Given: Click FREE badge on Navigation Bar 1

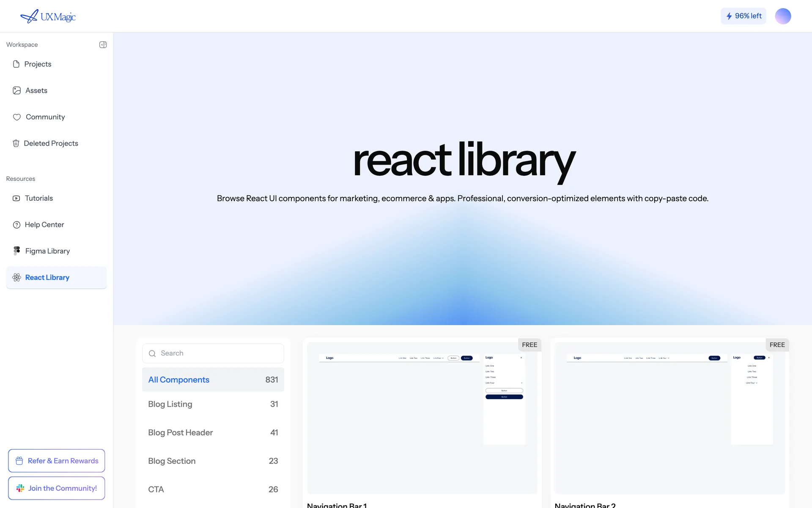Looking at the screenshot, I should point(529,345).
